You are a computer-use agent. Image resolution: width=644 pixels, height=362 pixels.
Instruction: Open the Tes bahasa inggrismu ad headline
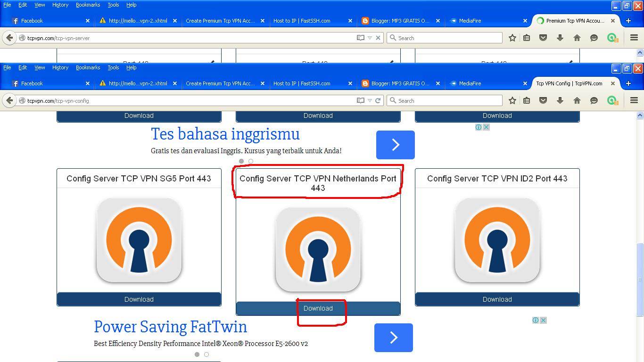point(225,134)
